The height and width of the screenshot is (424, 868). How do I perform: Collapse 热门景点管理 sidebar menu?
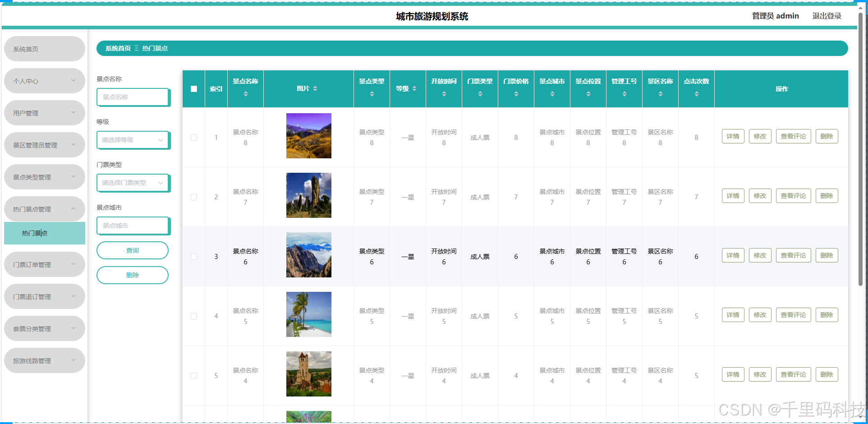point(45,209)
